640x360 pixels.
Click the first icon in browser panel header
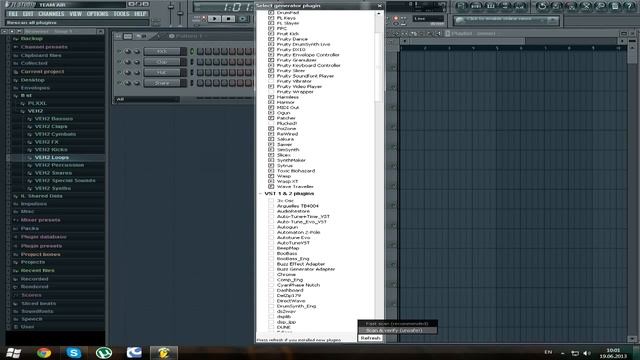coord(4,31)
